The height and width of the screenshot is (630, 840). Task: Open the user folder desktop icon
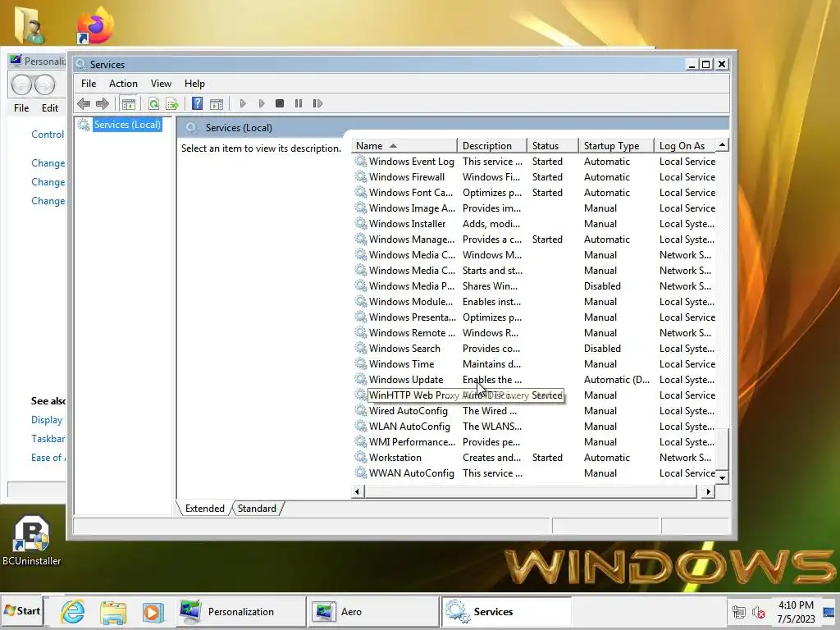[x=30, y=25]
